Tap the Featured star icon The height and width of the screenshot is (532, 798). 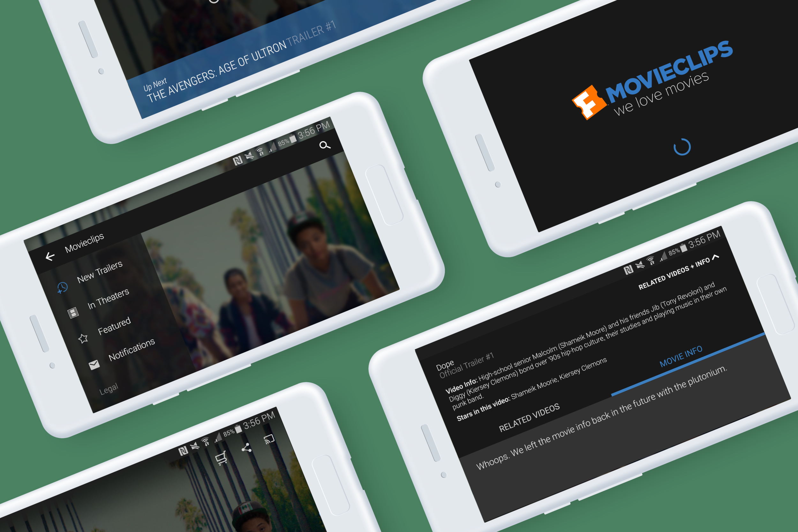(x=83, y=338)
